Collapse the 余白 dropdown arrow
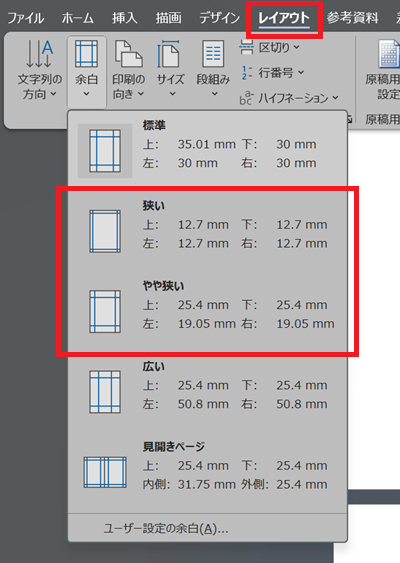400x563 pixels. click(x=86, y=94)
